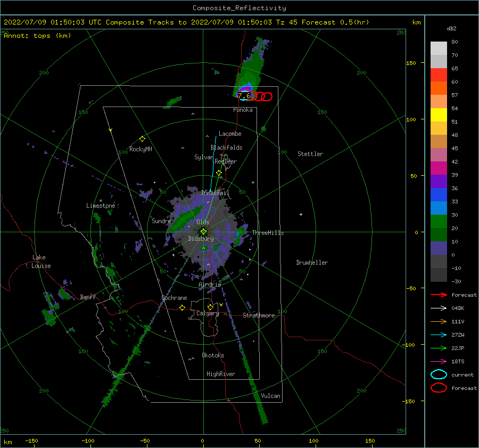Click the RedDeer city label
The height and width of the screenshot is (448, 479).
coord(226,161)
